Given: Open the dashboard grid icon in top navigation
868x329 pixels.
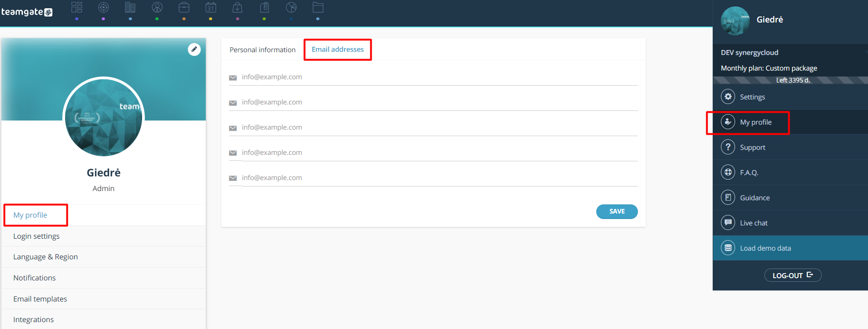Looking at the screenshot, I should coord(77,7).
